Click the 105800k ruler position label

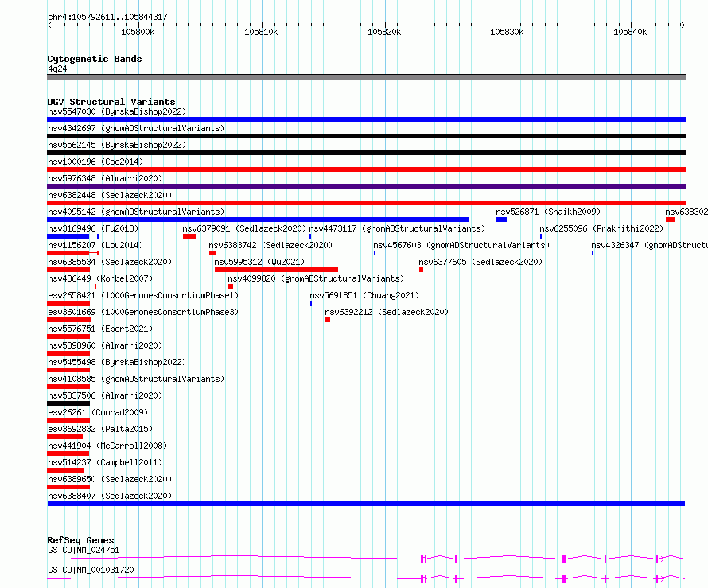[138, 32]
